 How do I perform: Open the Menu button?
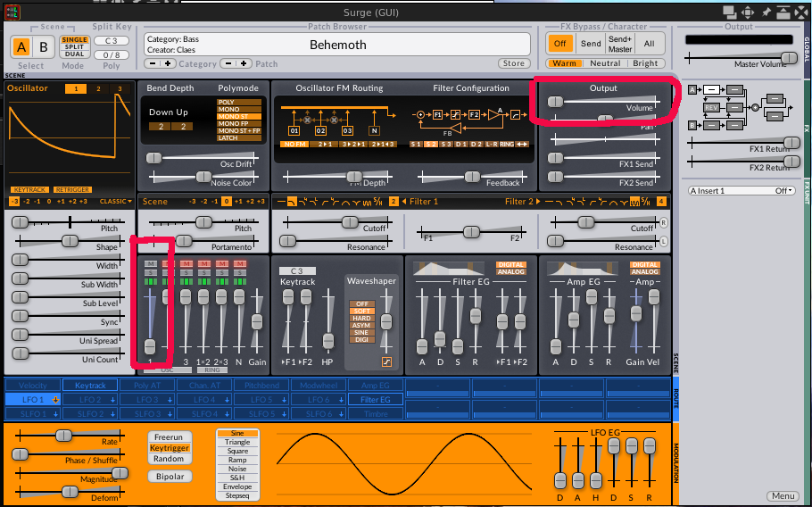point(783,496)
